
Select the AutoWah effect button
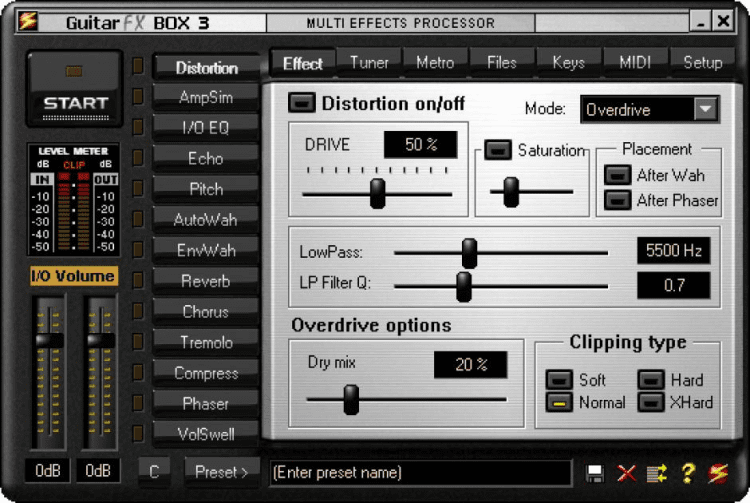click(x=207, y=220)
